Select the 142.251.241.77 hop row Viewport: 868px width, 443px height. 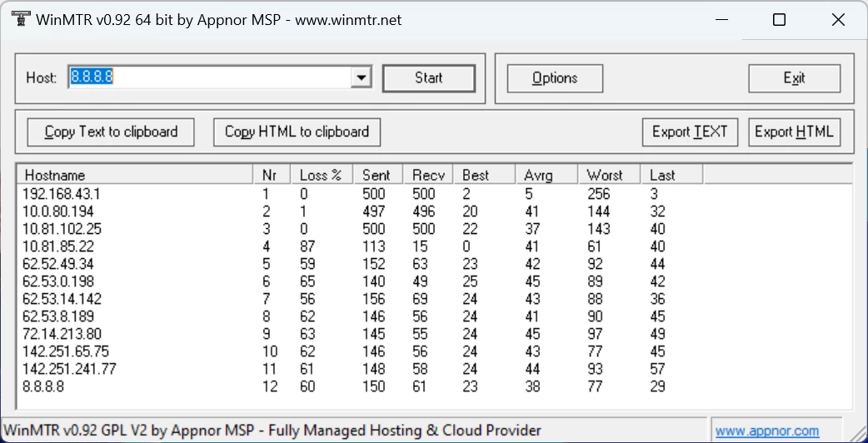point(435,369)
